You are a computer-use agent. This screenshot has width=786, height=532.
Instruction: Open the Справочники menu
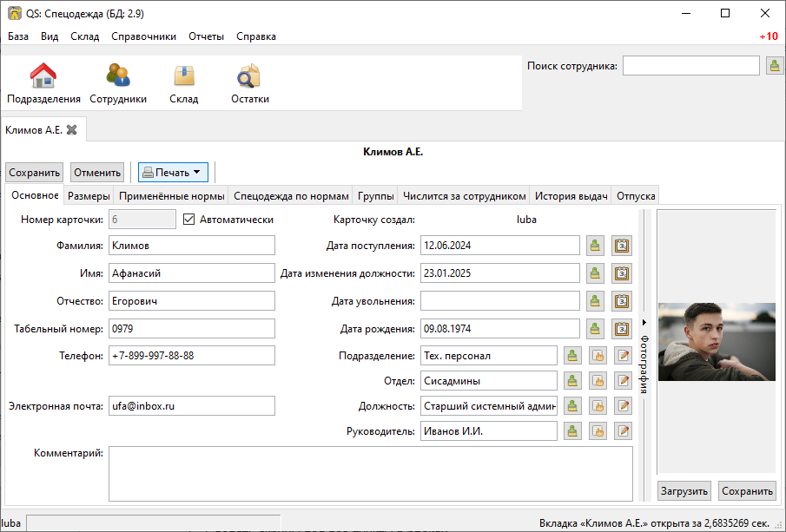point(143,36)
